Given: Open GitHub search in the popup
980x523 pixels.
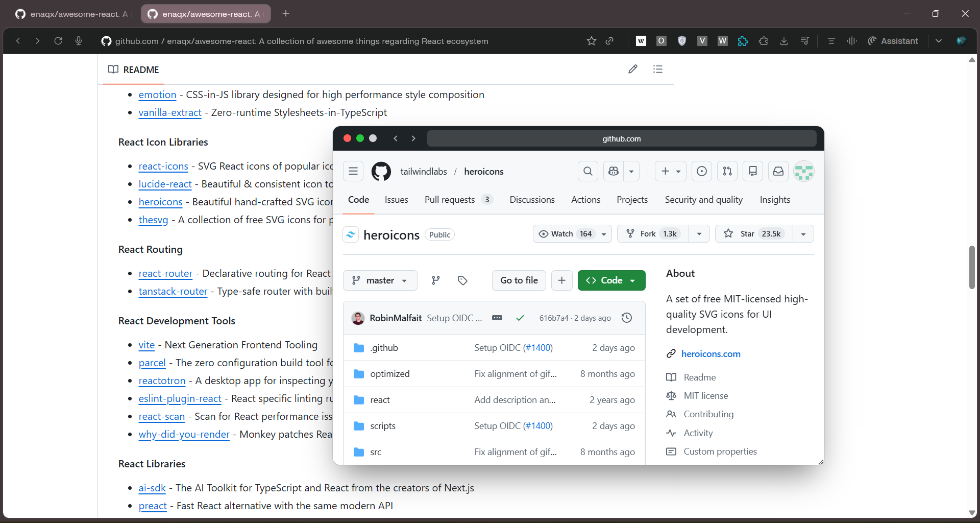Looking at the screenshot, I should [x=588, y=171].
